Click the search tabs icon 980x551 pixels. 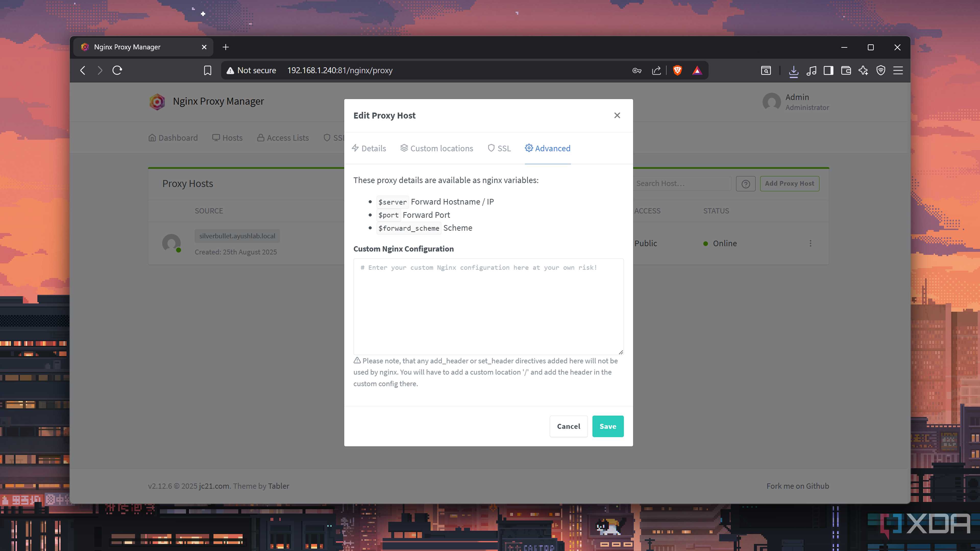[766, 70]
